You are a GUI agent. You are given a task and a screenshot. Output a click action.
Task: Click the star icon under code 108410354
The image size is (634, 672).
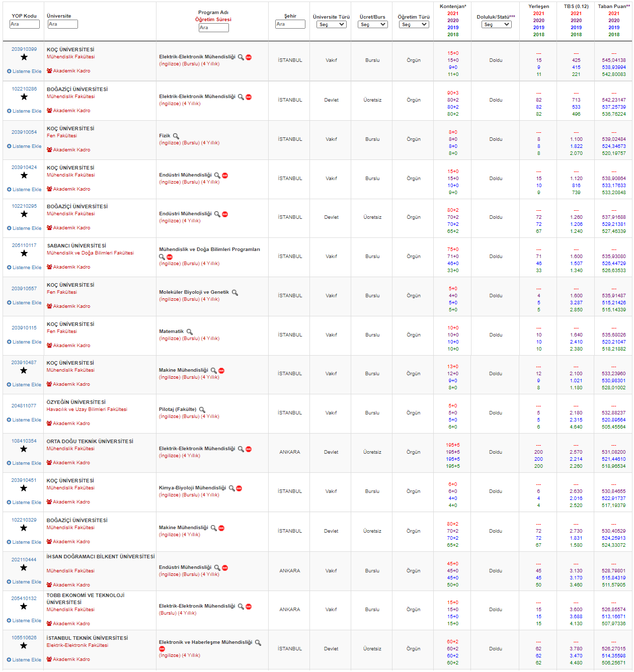pos(24,449)
